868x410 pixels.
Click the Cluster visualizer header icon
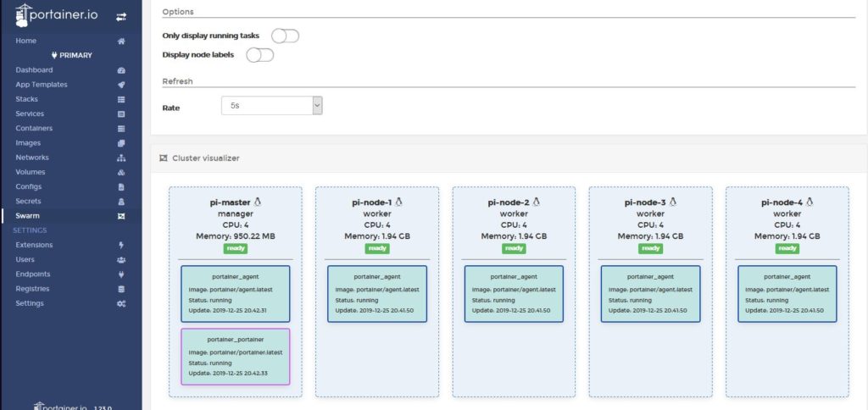164,158
